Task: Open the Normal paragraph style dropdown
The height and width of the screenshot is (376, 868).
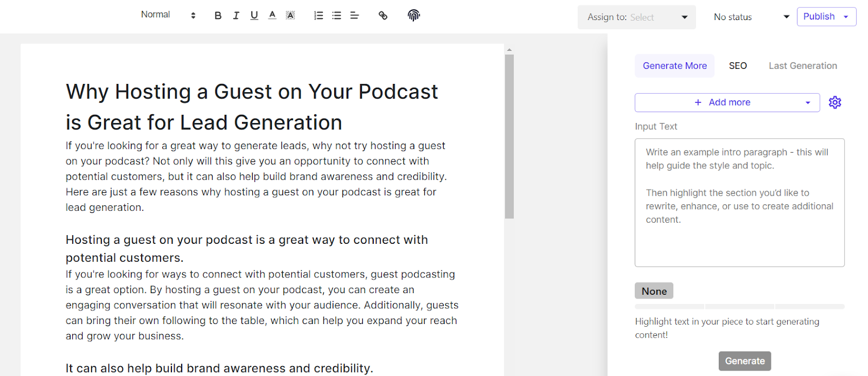Action: (x=168, y=15)
